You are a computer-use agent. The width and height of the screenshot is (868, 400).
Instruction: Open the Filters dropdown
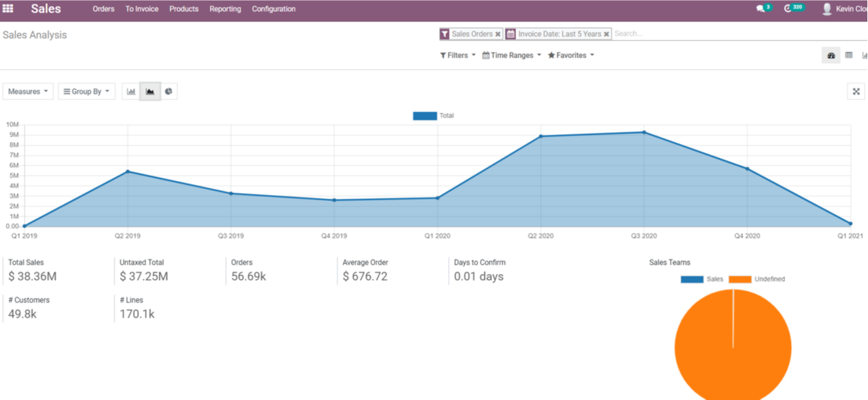click(458, 56)
